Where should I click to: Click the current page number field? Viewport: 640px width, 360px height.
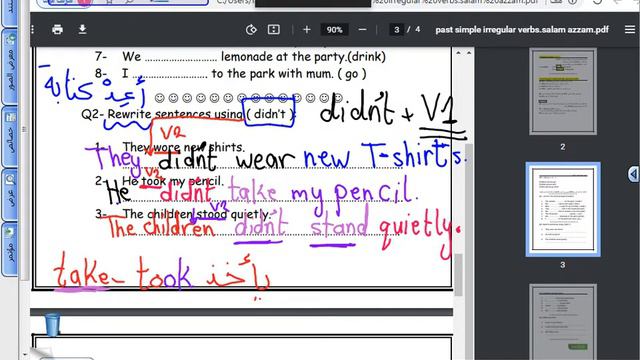[x=396, y=29]
